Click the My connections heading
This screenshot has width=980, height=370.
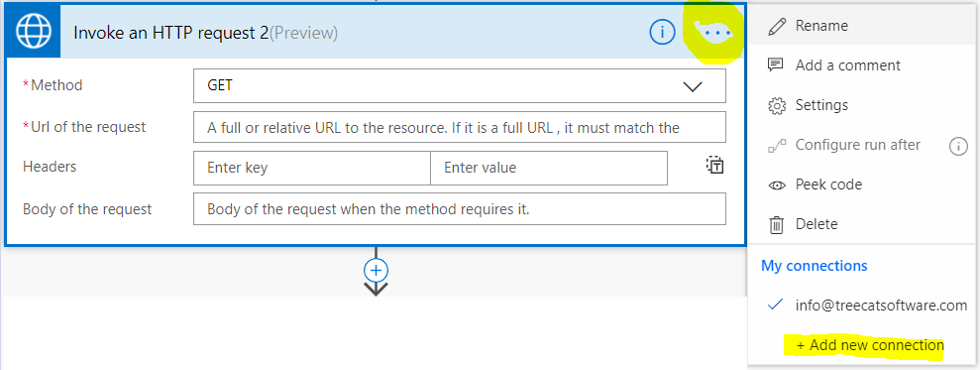click(814, 266)
